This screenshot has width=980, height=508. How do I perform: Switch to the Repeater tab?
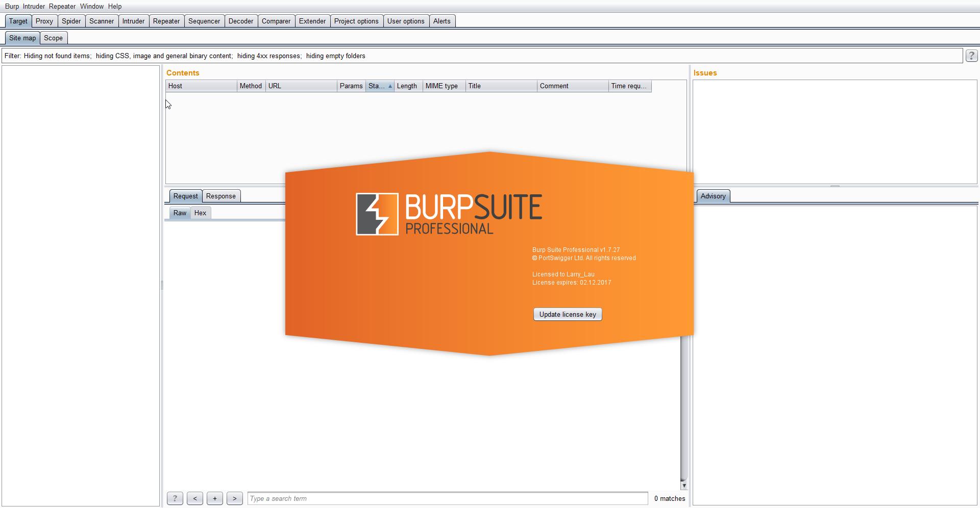pyautogui.click(x=166, y=21)
